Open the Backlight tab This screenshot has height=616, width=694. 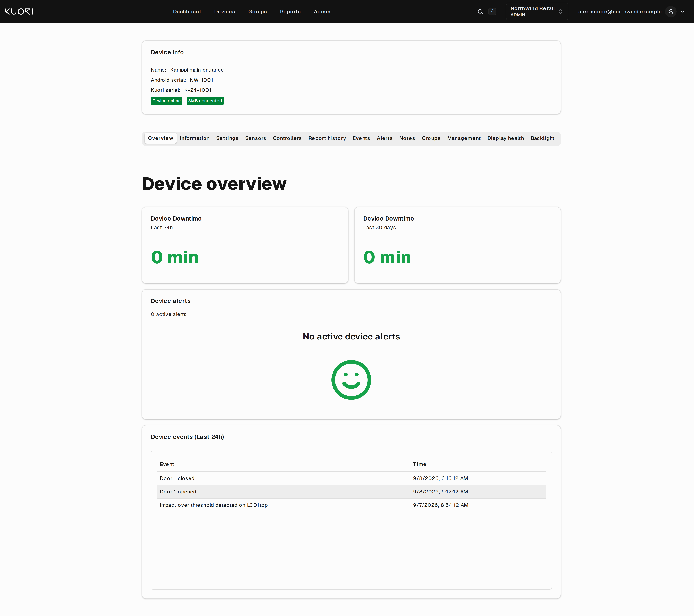[x=542, y=138]
